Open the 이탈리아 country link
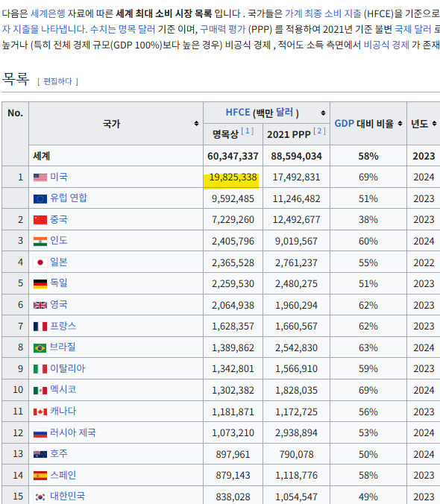Screen dimensions: 440x504 pos(68,368)
